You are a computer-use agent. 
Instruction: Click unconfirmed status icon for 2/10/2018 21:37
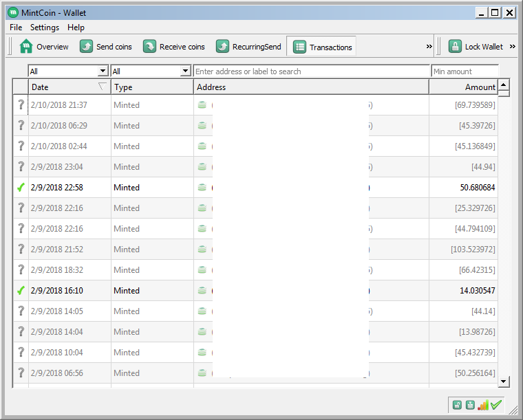pyautogui.click(x=21, y=105)
